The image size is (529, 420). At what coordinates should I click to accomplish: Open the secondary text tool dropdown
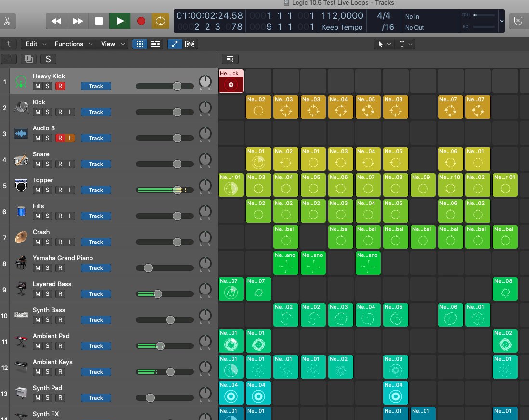pos(405,44)
